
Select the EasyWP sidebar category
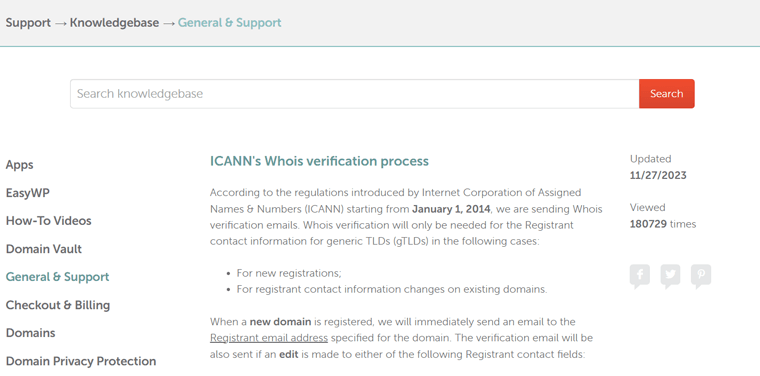point(28,193)
